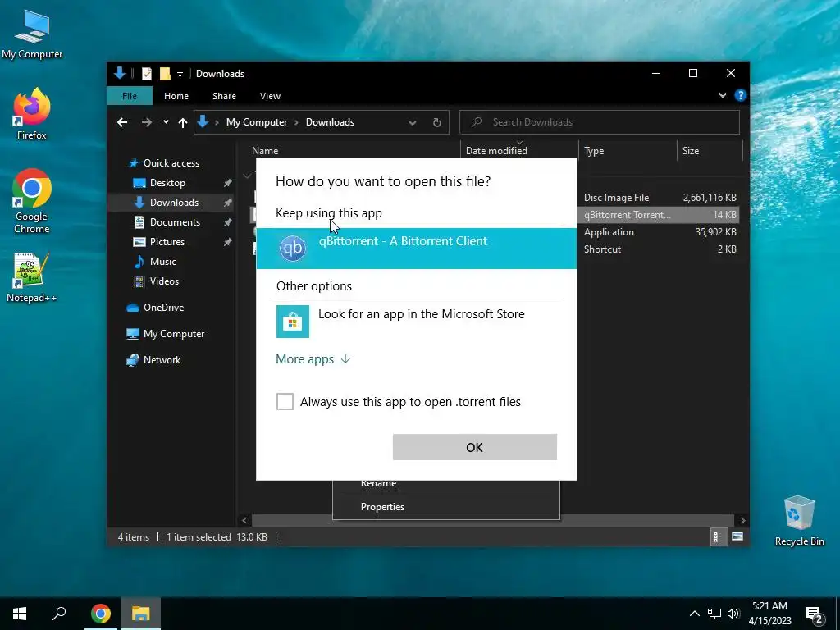Open Firefox desktop shortcut
The width and height of the screenshot is (840, 630).
tap(32, 114)
